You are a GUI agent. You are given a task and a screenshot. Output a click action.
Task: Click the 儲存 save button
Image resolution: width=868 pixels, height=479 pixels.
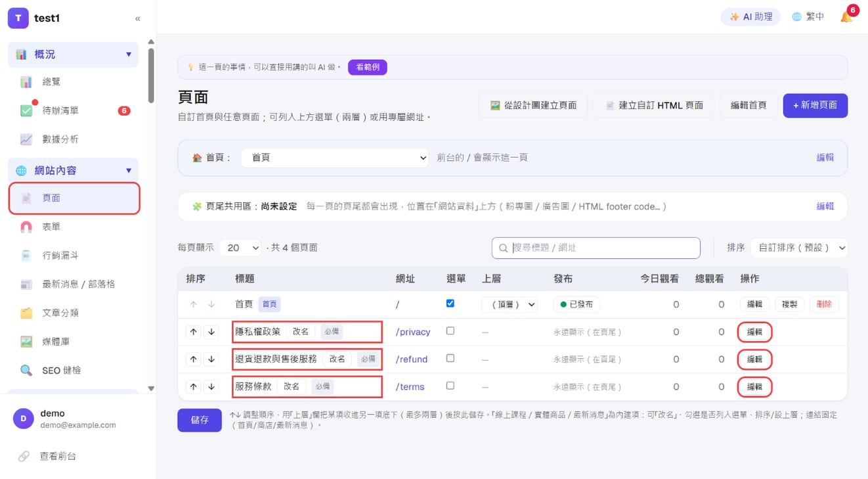[x=200, y=420]
